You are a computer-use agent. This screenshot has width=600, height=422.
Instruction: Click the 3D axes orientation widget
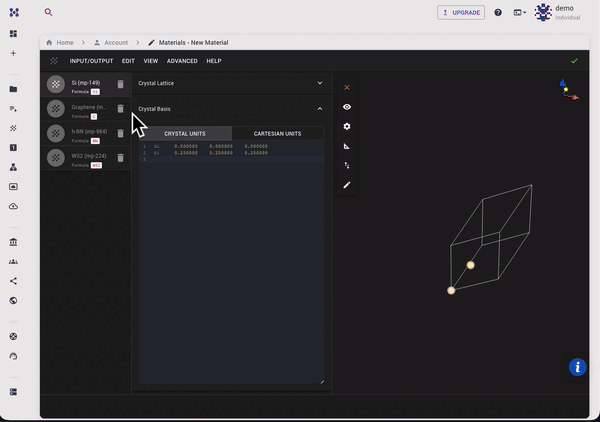click(x=569, y=90)
